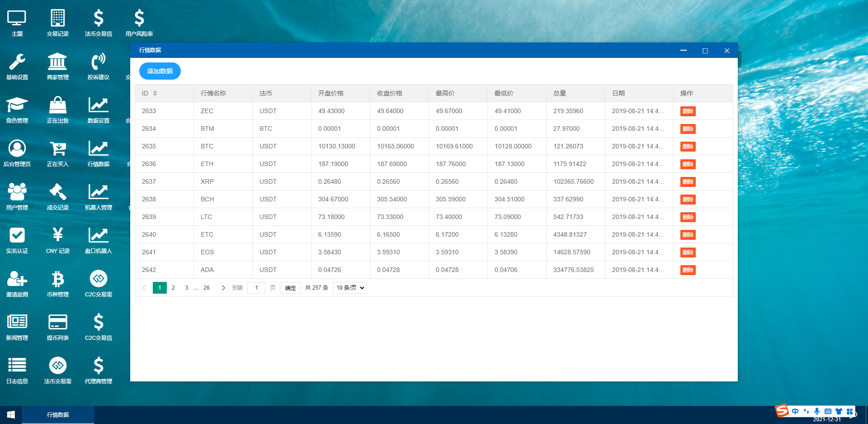Open the 新闻管理 newspaper icon
Image resolution: width=868 pixels, height=424 pixels.
click(x=17, y=323)
